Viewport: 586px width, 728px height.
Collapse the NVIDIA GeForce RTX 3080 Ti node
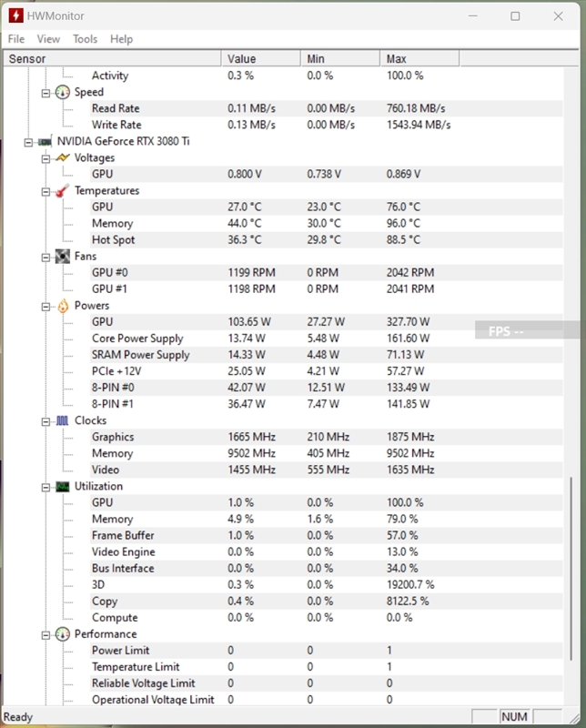tap(30, 142)
